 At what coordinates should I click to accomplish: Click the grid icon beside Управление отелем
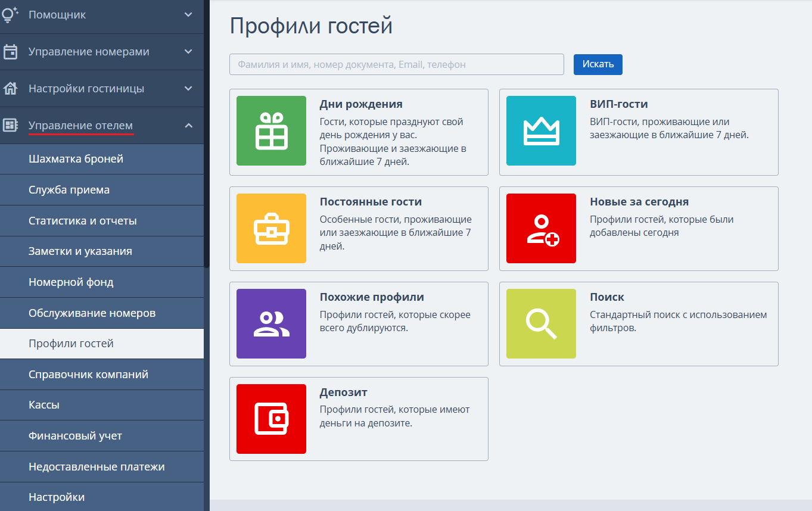point(10,125)
